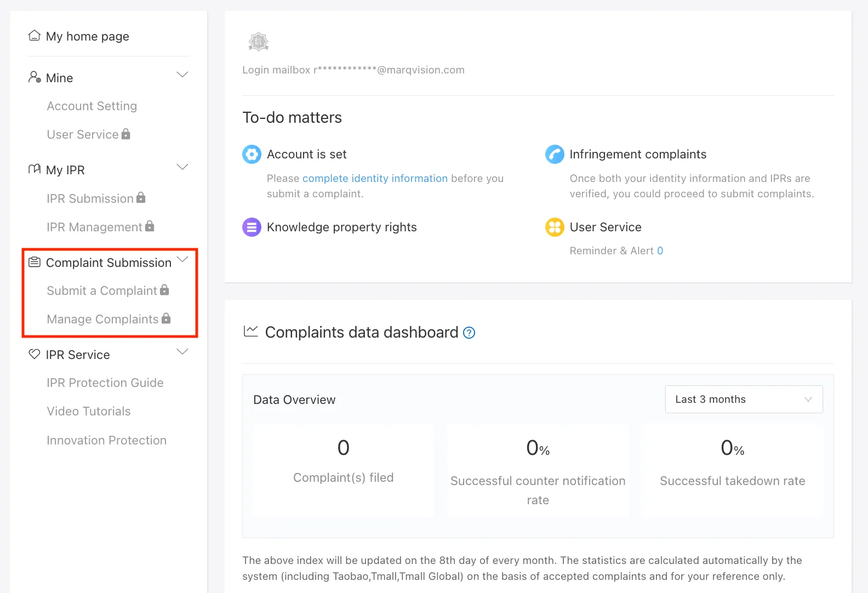Click the book icon next to My IPR
Viewport: 868px width, 593px height.
[x=35, y=169]
